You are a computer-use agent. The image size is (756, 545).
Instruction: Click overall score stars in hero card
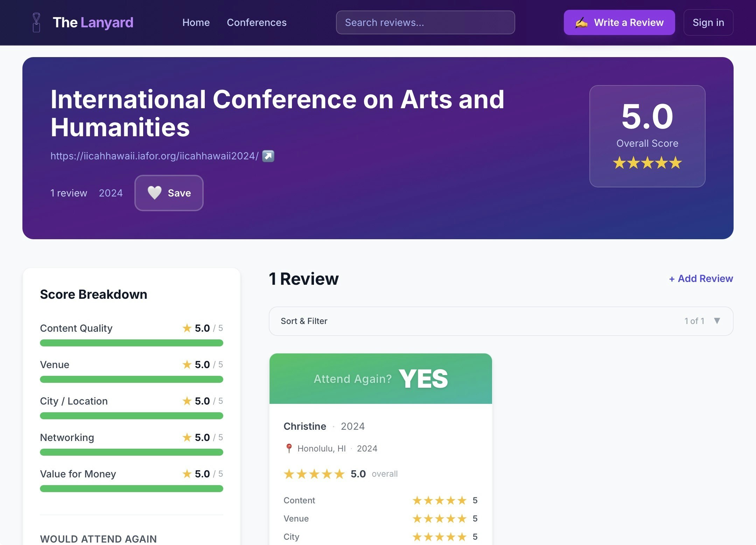point(647,163)
